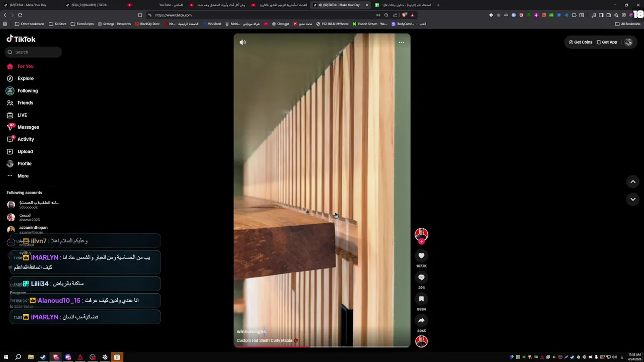Open the Friends page
This screenshot has height=362, width=644.
coord(20,103)
